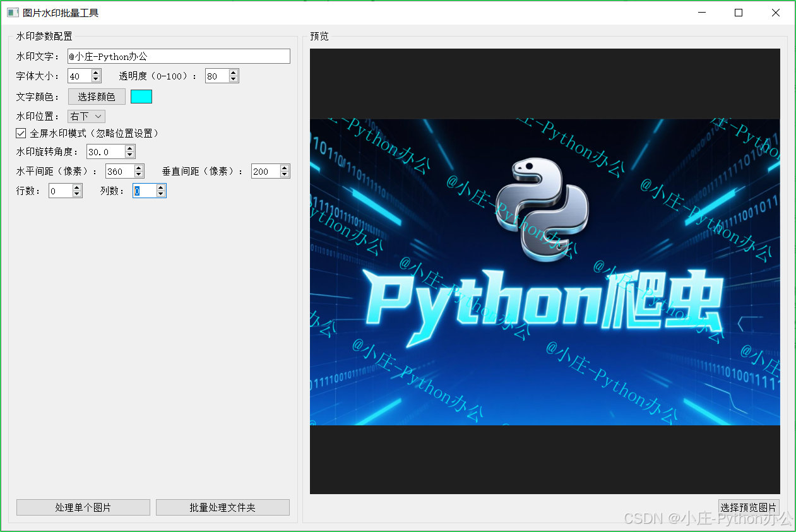Maximize the 图片水印批量工具 window

point(739,13)
